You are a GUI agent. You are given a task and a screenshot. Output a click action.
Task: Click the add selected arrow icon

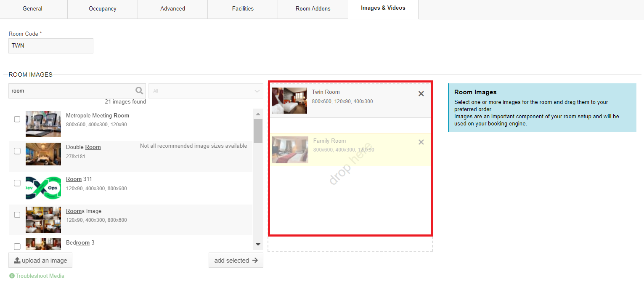point(255,261)
